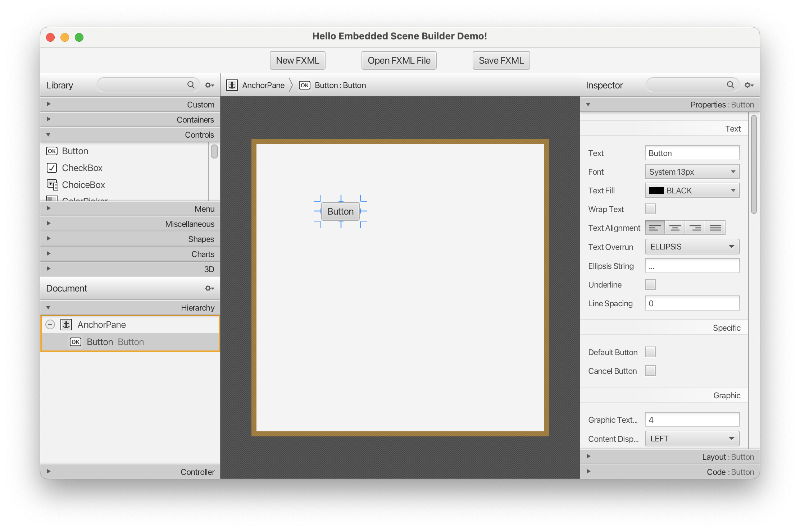800x532 pixels.
Task: Click the Inspector search icon
Action: click(x=729, y=85)
